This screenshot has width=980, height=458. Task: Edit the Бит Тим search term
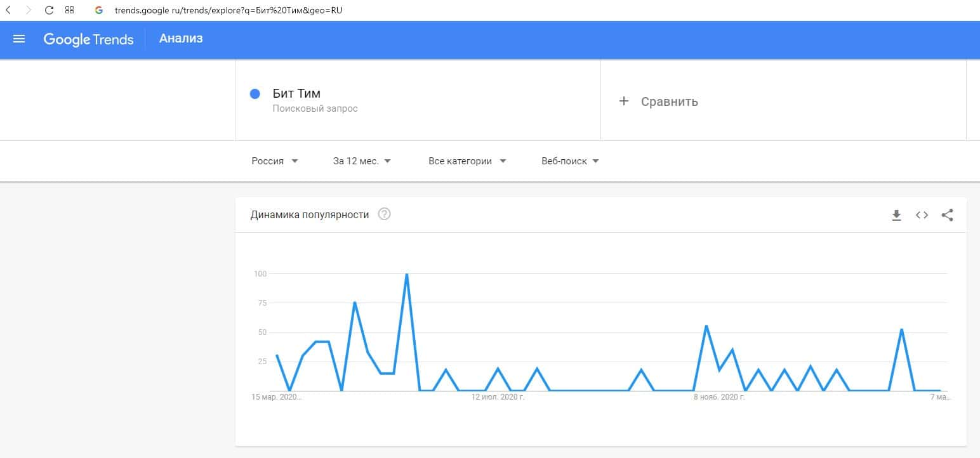tap(296, 94)
